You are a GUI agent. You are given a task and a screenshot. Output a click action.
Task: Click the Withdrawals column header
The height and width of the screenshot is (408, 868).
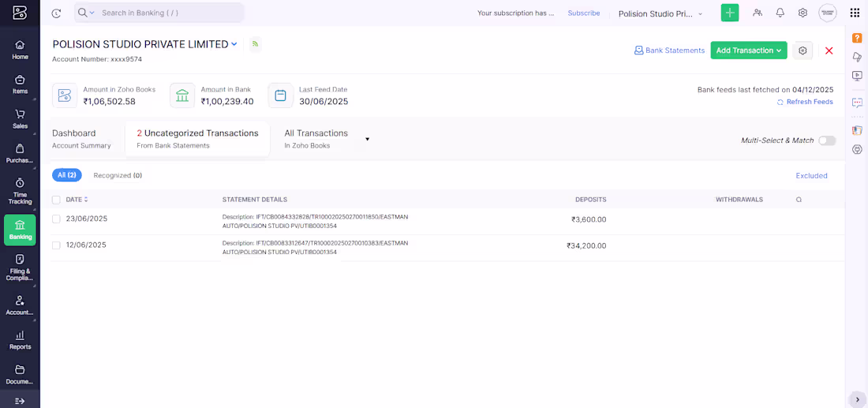point(739,200)
